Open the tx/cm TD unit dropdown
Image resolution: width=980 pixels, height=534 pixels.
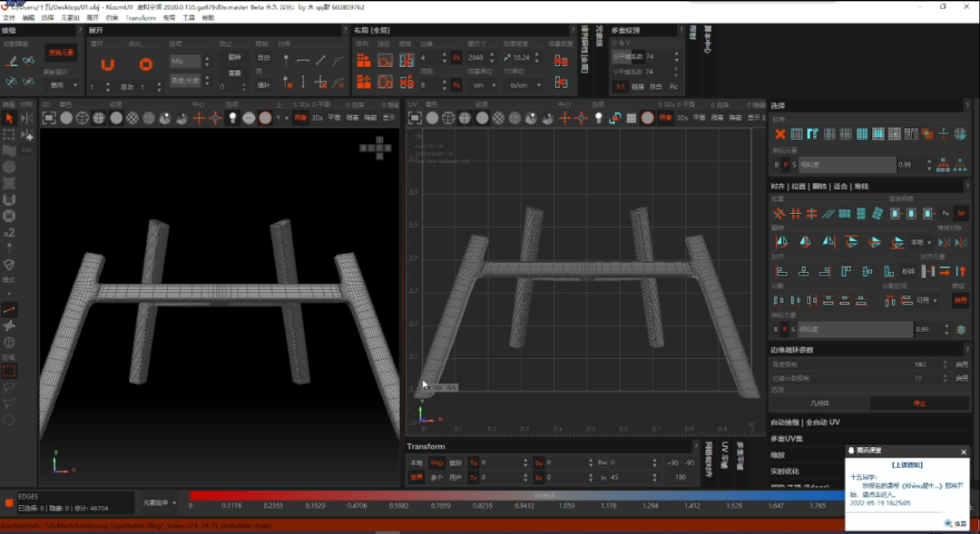point(525,85)
